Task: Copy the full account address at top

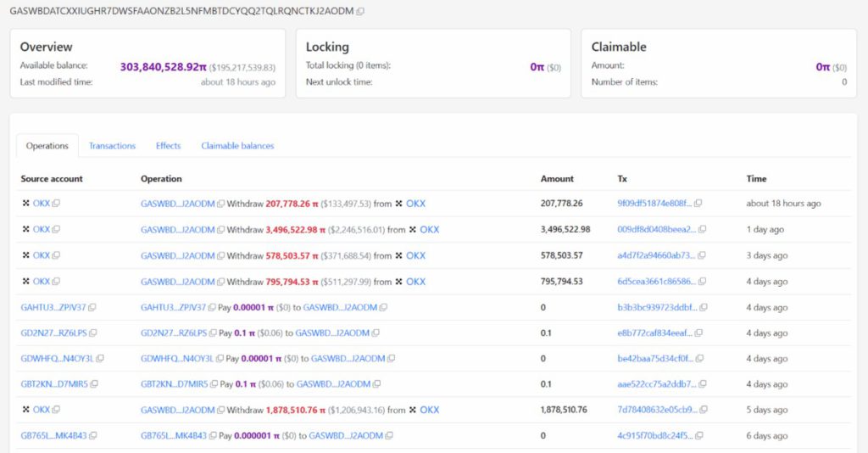Action: 361,11
